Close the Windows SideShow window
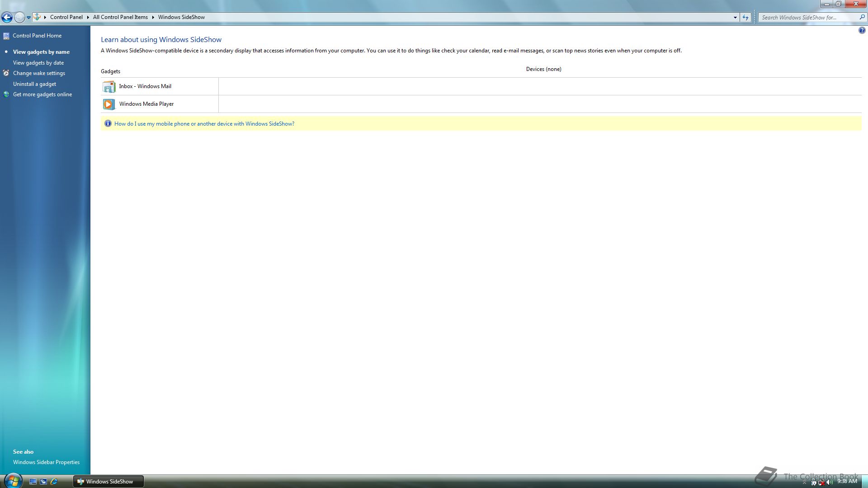The image size is (868, 488). click(x=856, y=4)
